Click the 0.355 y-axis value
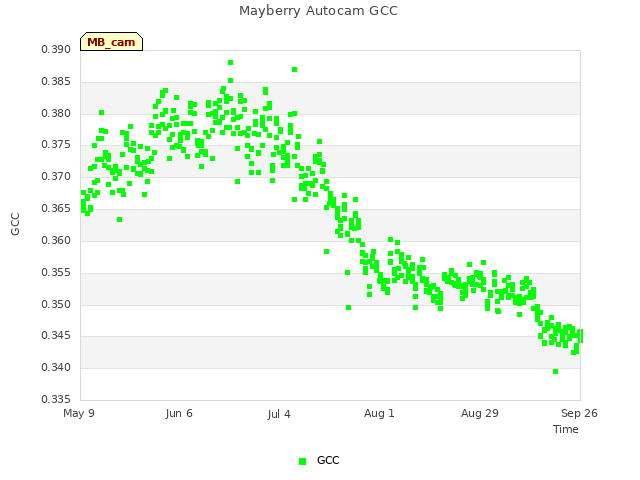The width and height of the screenshot is (640, 480). (x=56, y=272)
